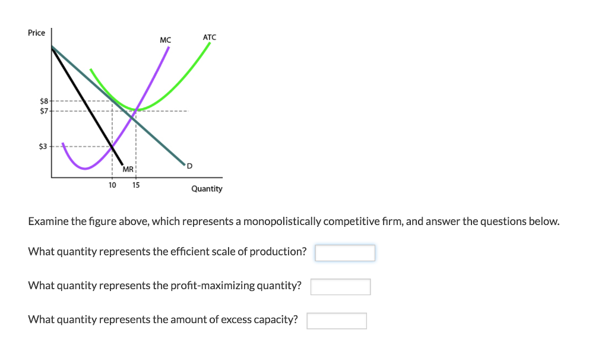Click the MR label on graph
Image resolution: width=608 pixels, height=364 pixels.
pyautogui.click(x=128, y=169)
